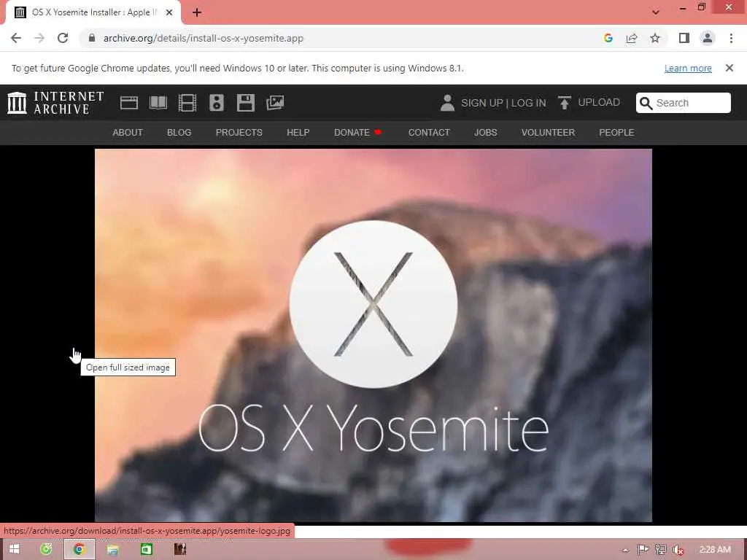The width and height of the screenshot is (747, 560).
Task: View site information via the lock icon
Action: (92, 38)
